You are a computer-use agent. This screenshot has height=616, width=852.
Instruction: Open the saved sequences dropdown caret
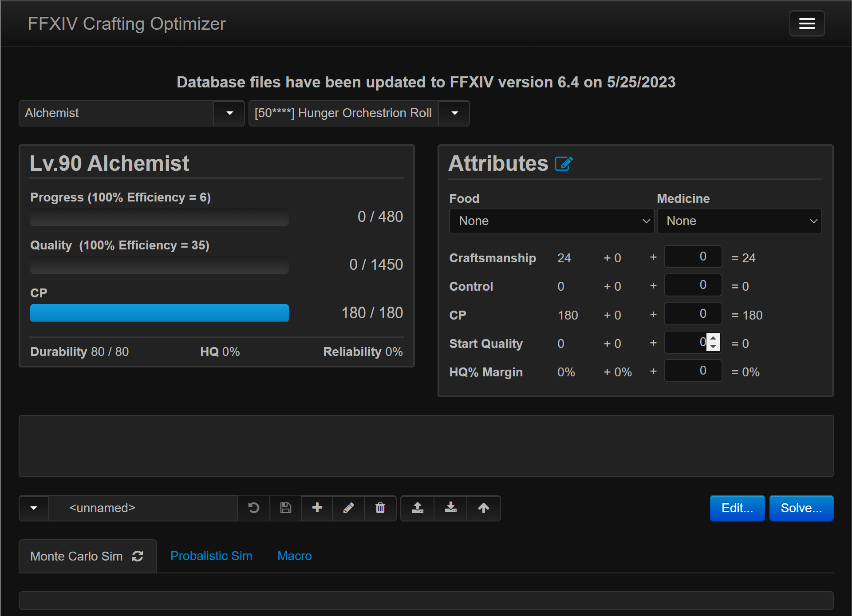34,508
